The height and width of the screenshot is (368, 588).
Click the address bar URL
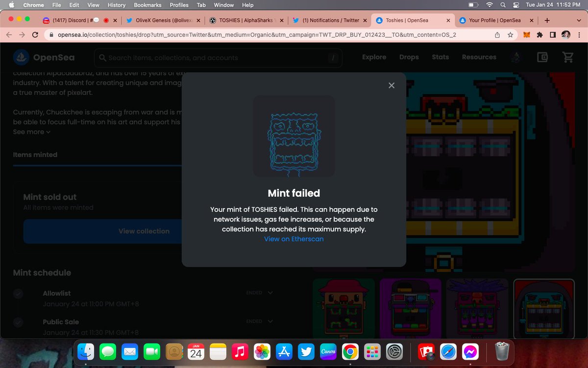(x=258, y=35)
